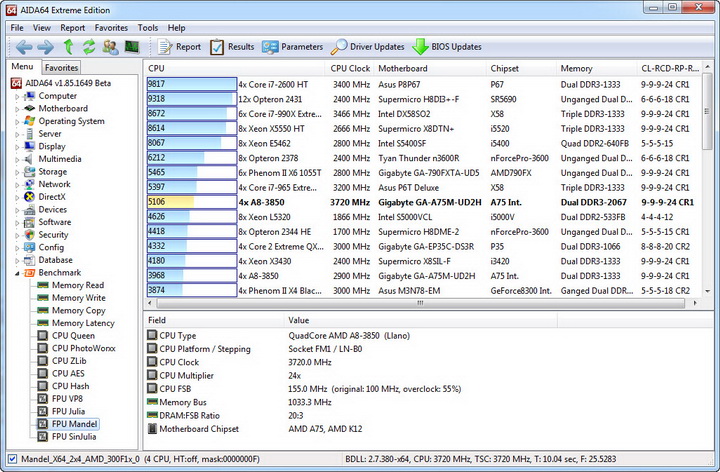Screen dimensions: 720x472
Task: Open benchmark Results
Action: tap(232, 47)
